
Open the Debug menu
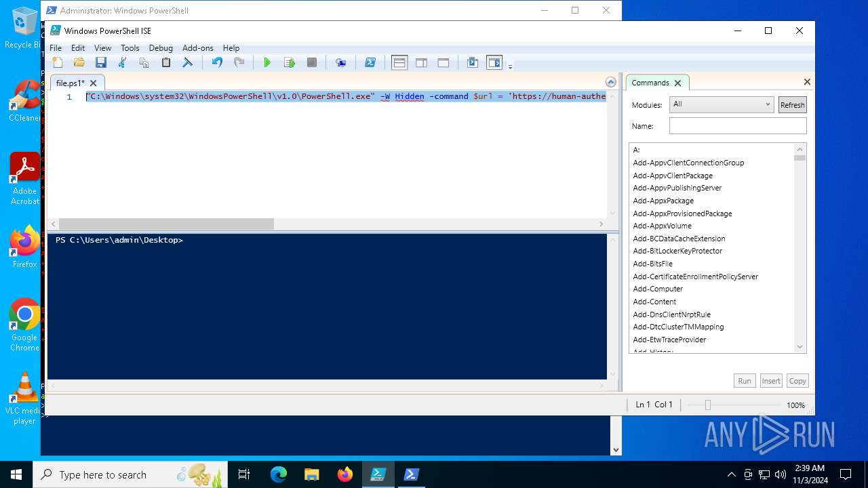pos(161,48)
